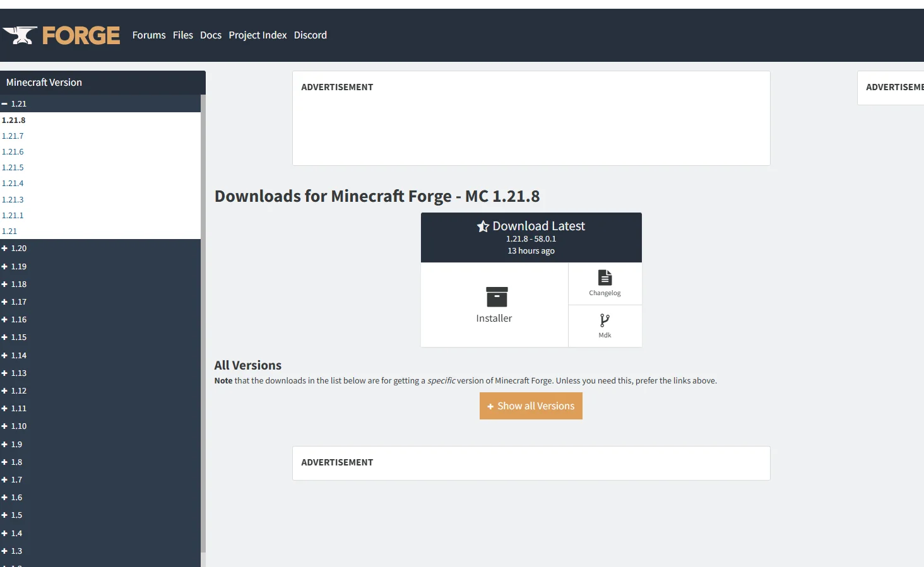Click the star icon beside Download Latest
Image resolution: width=924 pixels, height=567 pixels.
click(x=483, y=226)
